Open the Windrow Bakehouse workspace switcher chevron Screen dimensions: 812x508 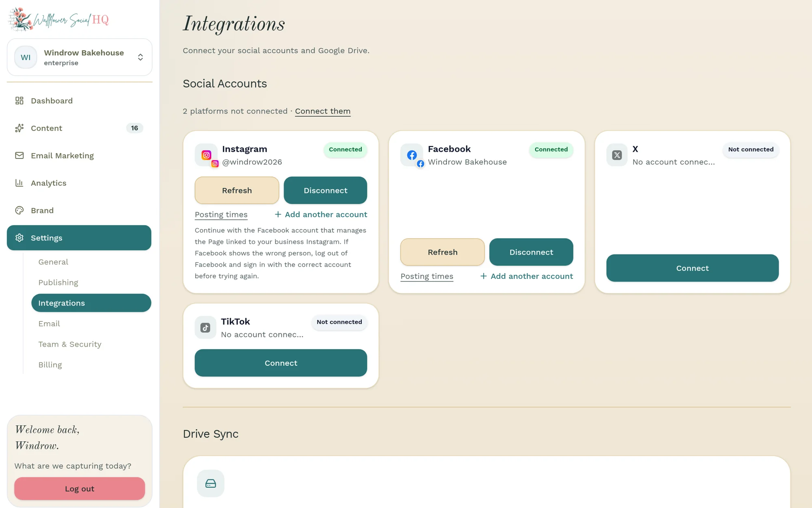click(x=140, y=57)
